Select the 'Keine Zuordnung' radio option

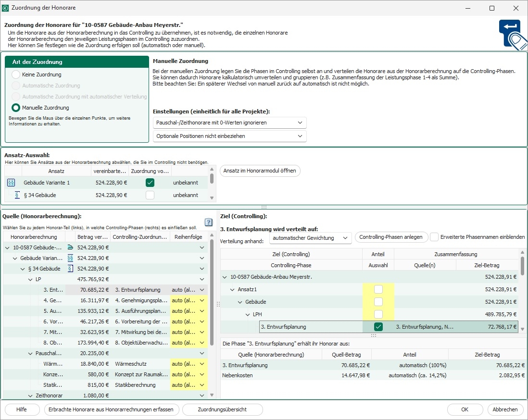tap(16, 74)
